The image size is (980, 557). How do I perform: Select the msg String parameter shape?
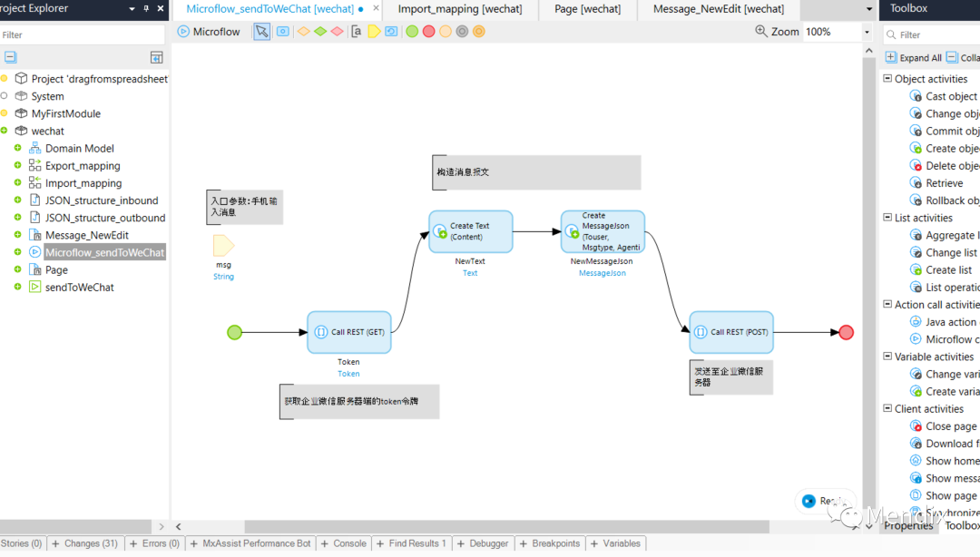223,246
